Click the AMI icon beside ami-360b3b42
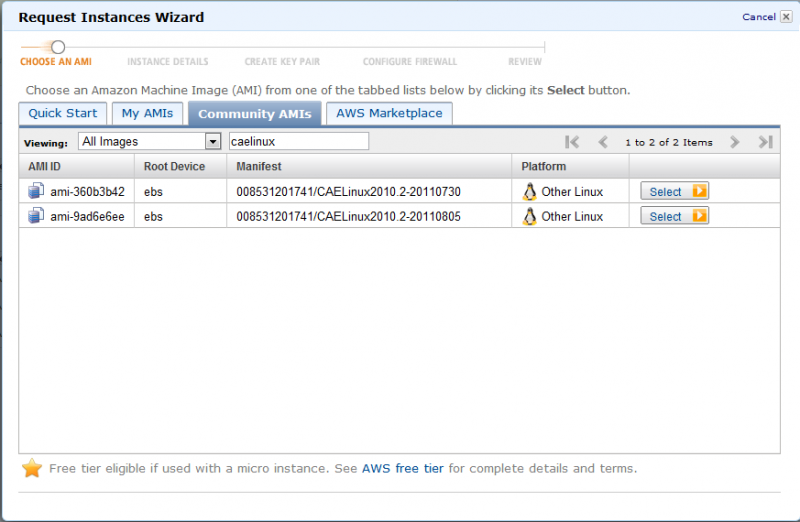 point(36,191)
